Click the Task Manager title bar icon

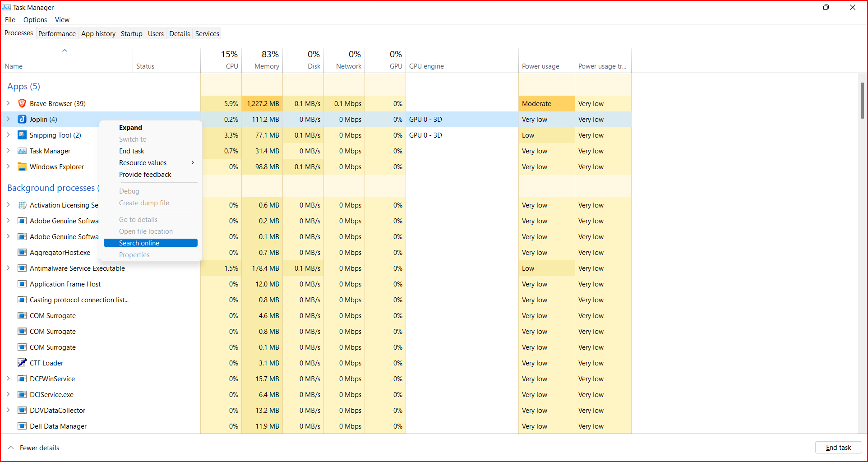point(6,7)
